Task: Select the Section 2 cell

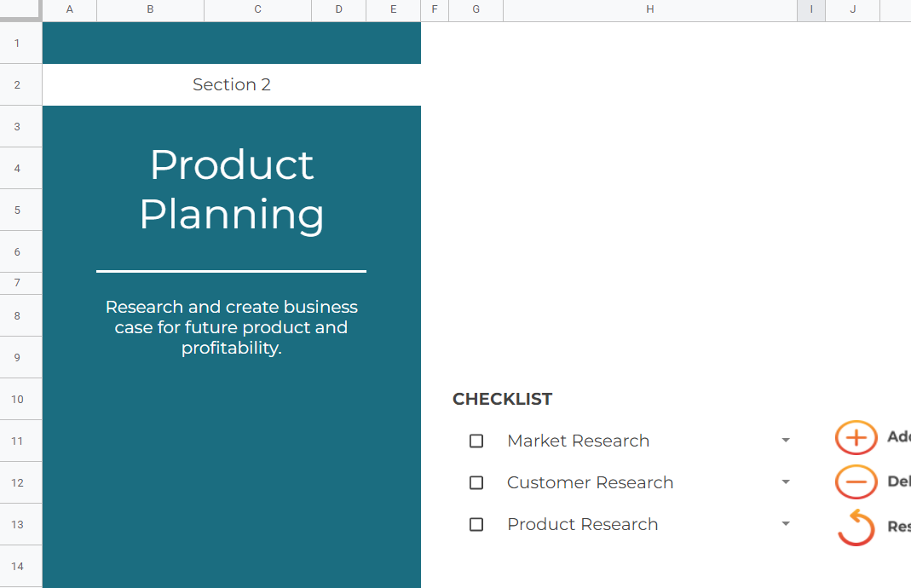Action: click(x=232, y=85)
